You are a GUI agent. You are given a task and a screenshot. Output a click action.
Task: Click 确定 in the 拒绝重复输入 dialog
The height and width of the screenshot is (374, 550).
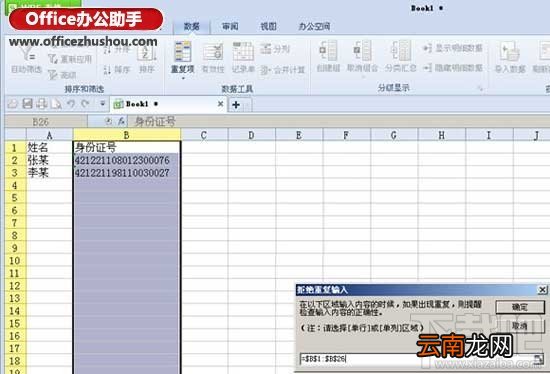point(520,307)
